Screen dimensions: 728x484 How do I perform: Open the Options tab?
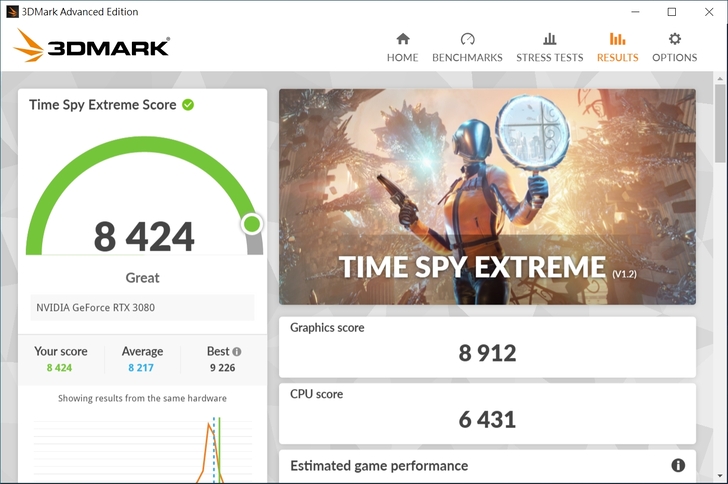[675, 48]
